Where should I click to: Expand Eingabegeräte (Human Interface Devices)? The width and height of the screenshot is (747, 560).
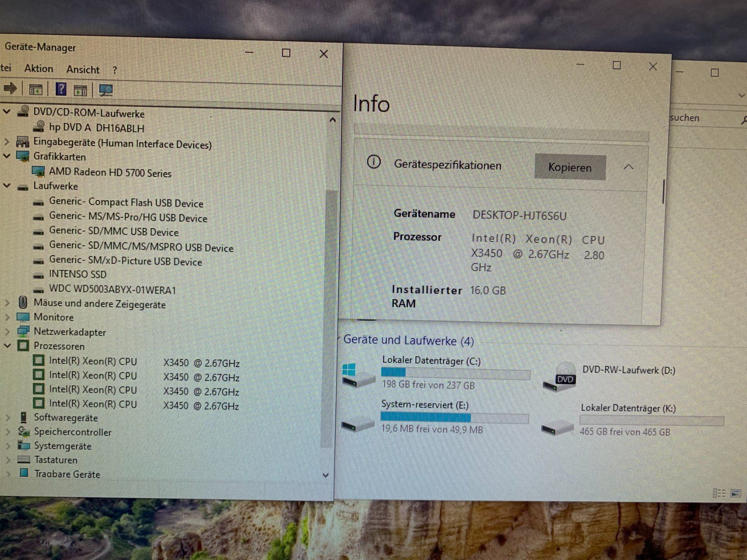(x=7, y=141)
